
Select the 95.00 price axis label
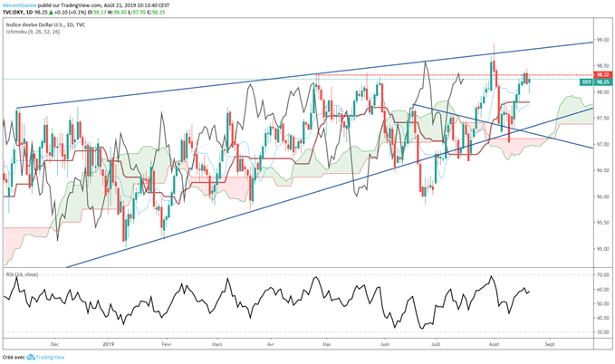click(x=603, y=249)
